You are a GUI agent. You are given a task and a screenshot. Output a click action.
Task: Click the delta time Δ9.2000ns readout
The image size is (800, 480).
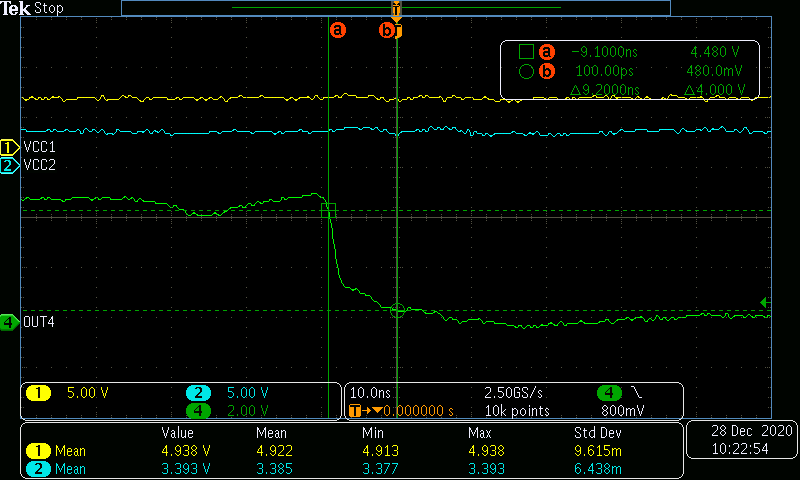pos(605,90)
